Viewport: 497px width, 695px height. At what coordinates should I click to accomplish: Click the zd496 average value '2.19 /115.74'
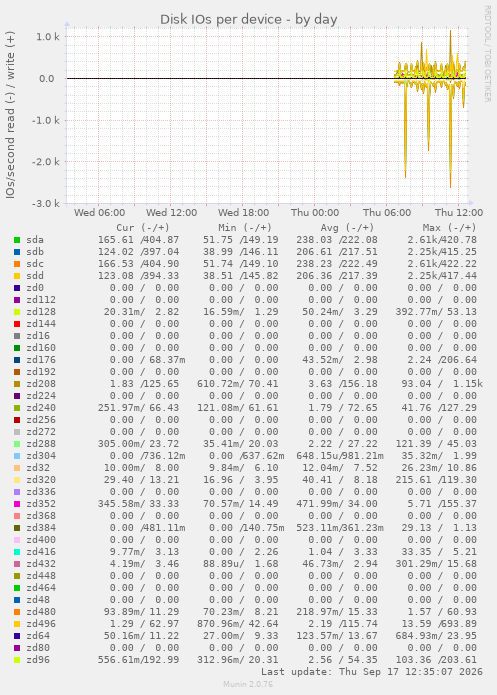pyautogui.click(x=343, y=623)
